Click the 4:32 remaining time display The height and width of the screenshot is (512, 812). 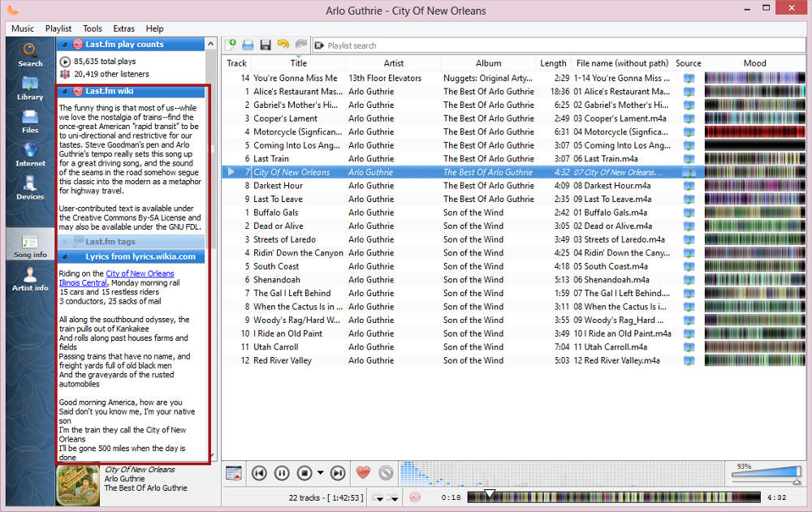776,497
